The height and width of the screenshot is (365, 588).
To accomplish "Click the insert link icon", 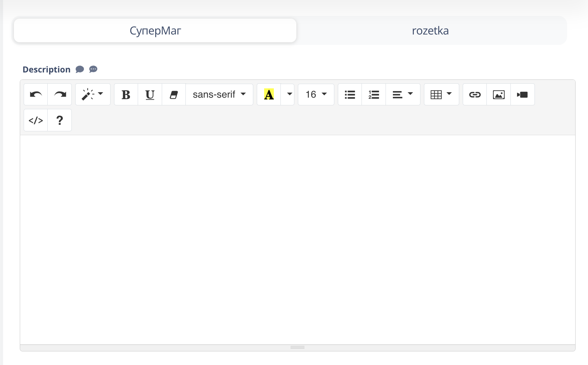I will coord(475,95).
